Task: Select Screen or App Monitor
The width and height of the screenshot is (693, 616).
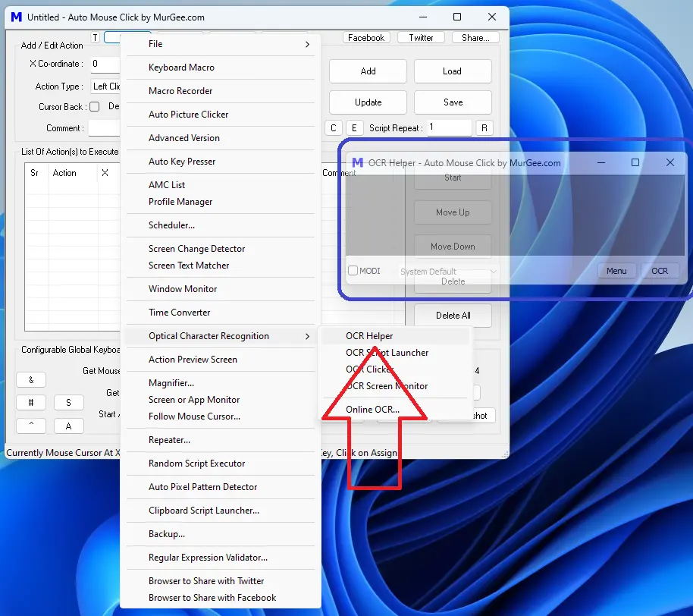Action: click(221, 400)
